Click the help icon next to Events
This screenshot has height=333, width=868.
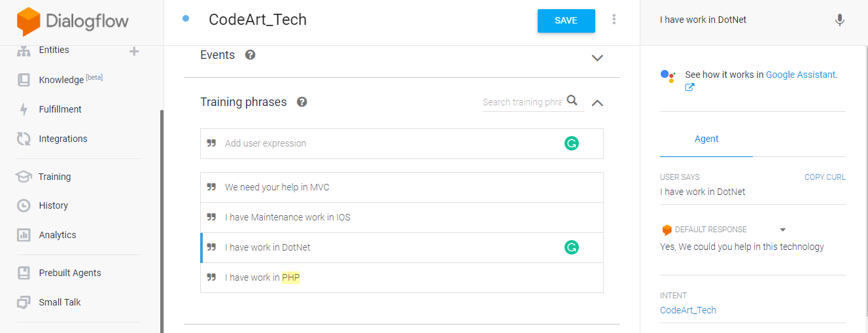pyautogui.click(x=250, y=55)
